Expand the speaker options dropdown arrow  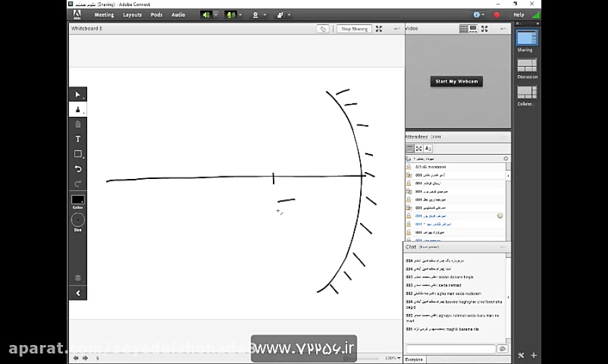(216, 15)
